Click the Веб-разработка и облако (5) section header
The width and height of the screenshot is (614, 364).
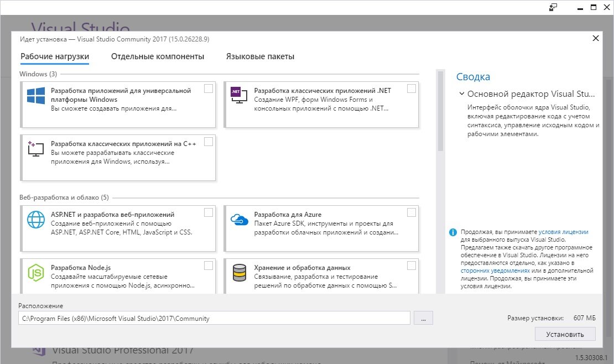[64, 197]
